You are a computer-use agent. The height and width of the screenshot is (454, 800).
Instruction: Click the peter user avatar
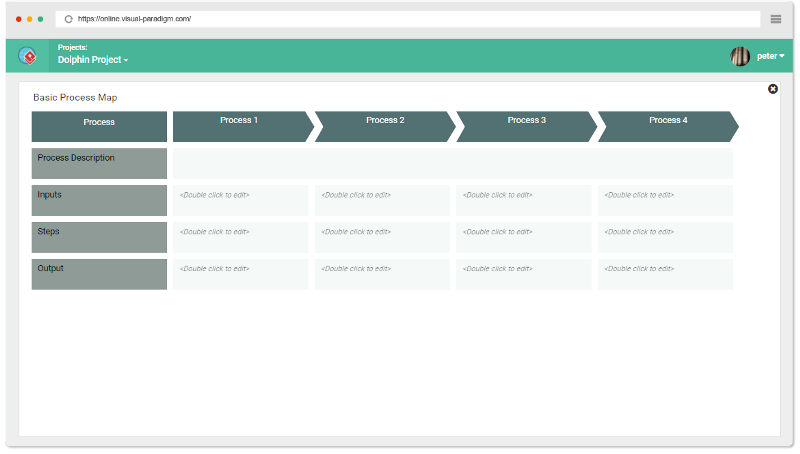click(740, 56)
